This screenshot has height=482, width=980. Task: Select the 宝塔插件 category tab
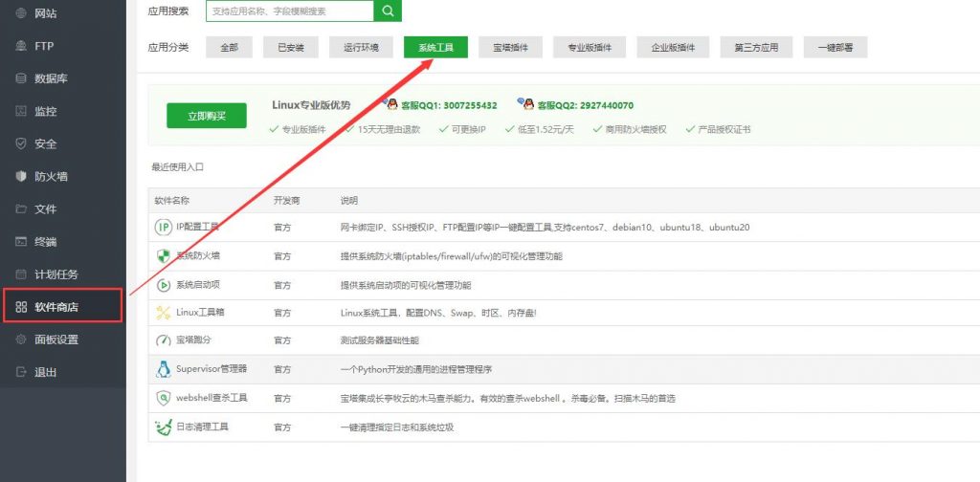pyautogui.click(x=511, y=47)
